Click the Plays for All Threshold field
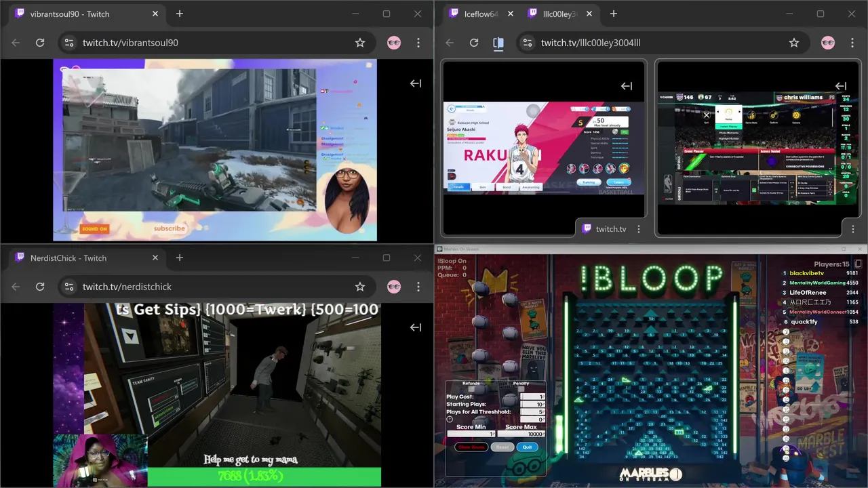 pos(532,411)
